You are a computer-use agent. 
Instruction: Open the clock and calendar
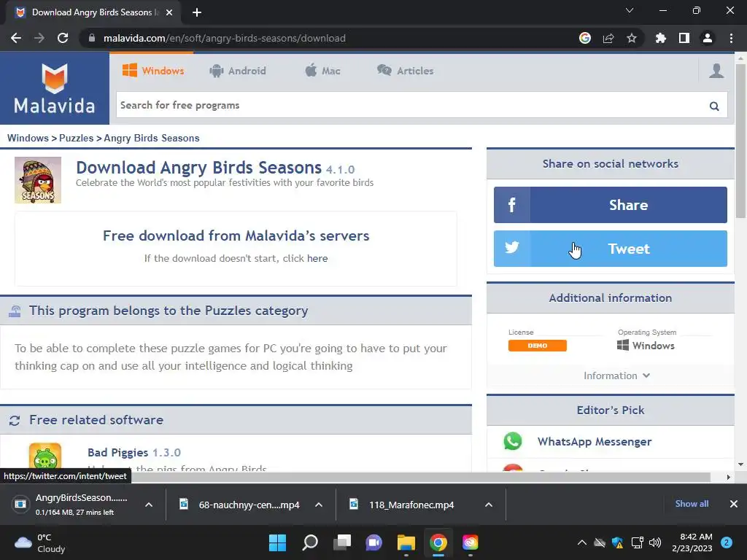(x=692, y=542)
